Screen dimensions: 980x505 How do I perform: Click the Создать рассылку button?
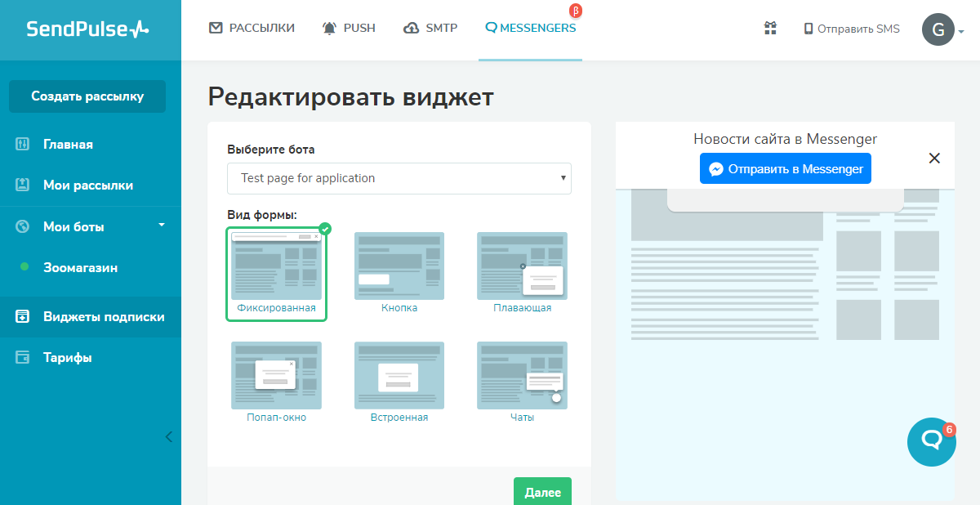[x=87, y=96]
